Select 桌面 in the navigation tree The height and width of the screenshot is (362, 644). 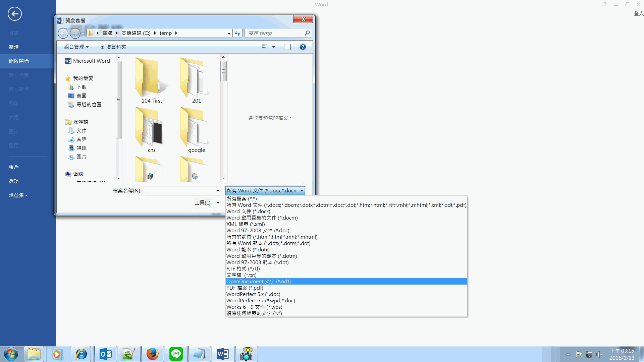(81, 96)
